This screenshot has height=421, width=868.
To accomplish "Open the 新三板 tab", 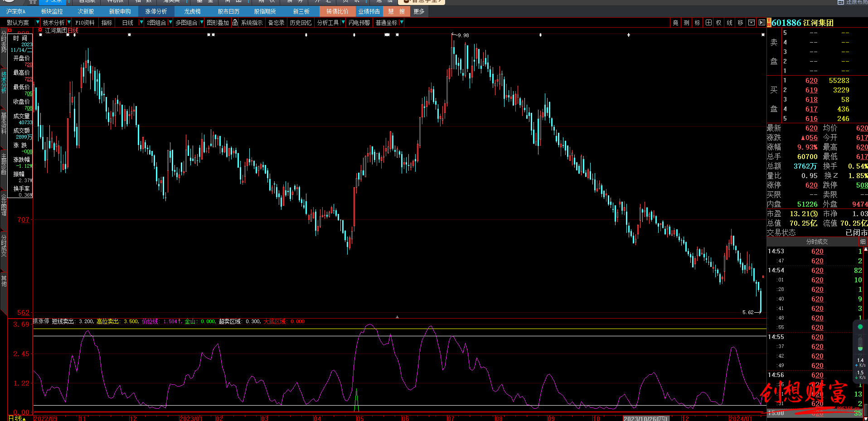I will (x=301, y=11).
